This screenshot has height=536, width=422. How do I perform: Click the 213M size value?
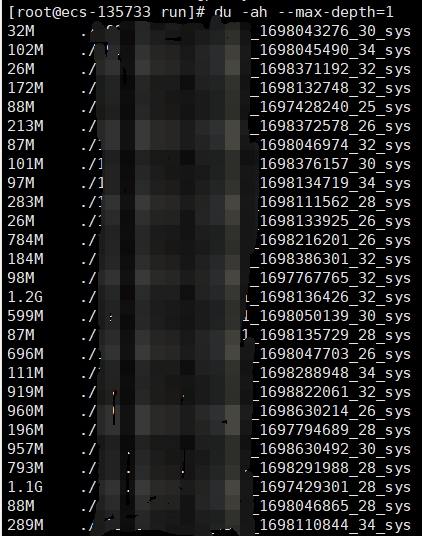25,126
